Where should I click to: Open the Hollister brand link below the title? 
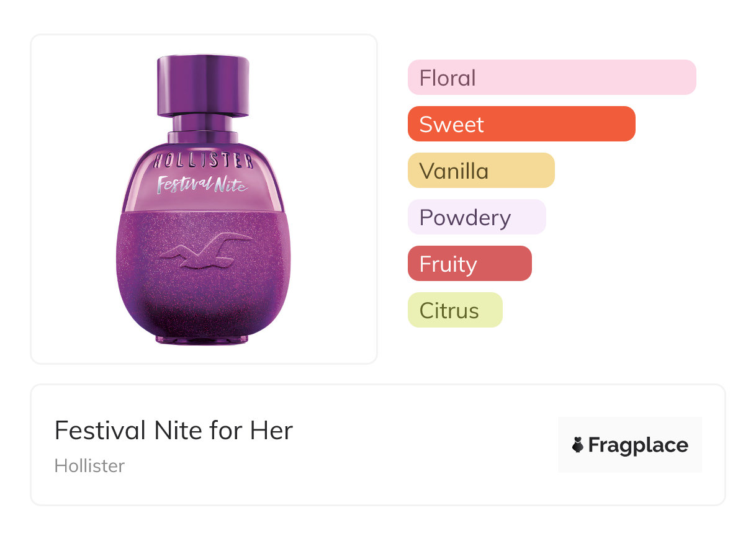coord(89,465)
